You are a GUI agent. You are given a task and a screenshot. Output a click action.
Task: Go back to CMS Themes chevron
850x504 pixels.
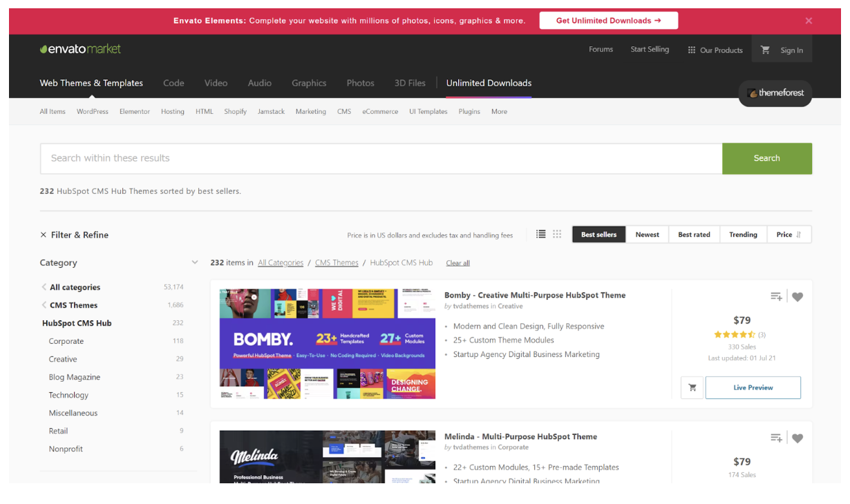coord(44,305)
